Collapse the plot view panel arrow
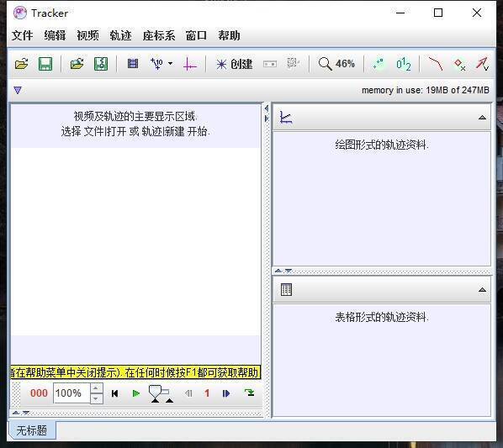503x448 pixels. [x=482, y=118]
